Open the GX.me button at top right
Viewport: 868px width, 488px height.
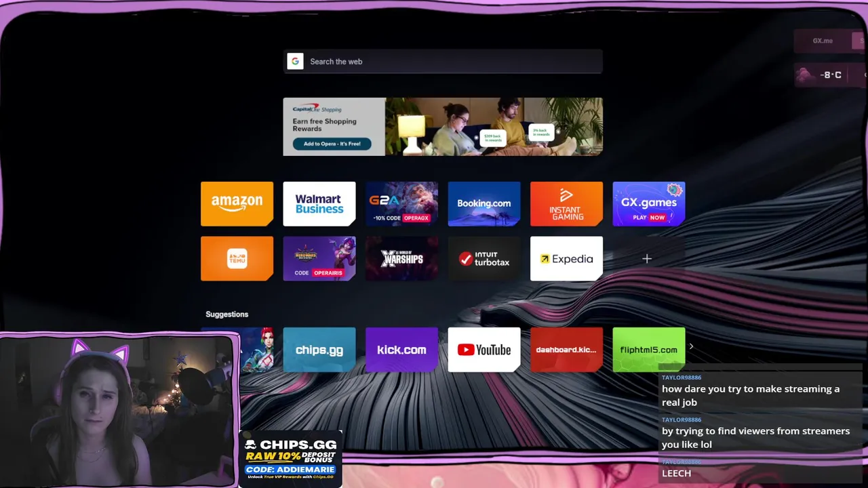point(823,41)
